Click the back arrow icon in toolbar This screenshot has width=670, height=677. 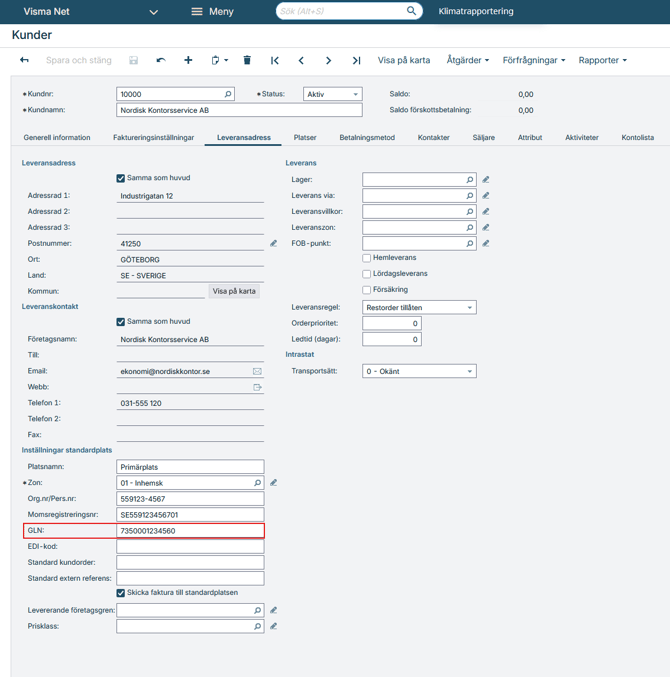tap(24, 61)
